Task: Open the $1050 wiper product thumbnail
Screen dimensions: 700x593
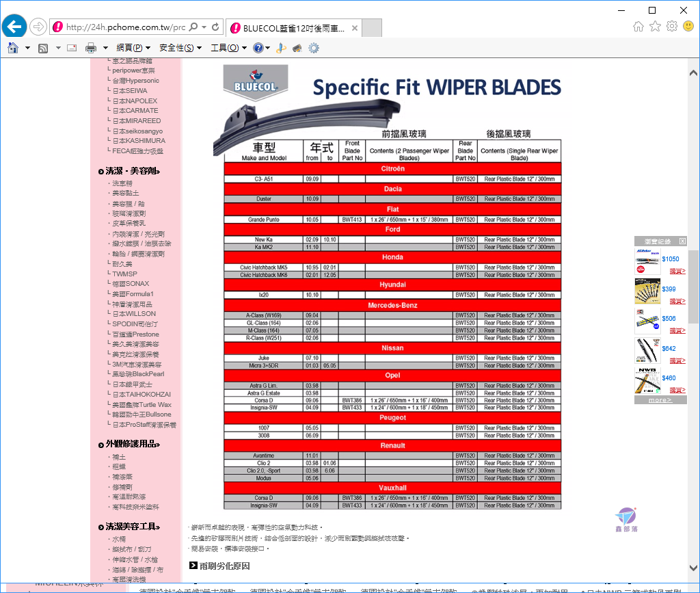Action: [x=647, y=262]
